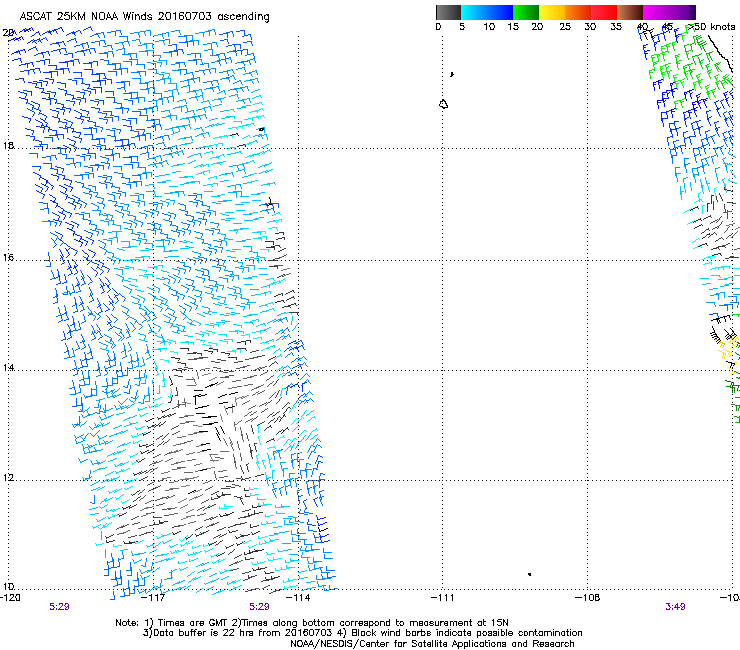Click the '>50 knots' legend label

[x=710, y=27]
